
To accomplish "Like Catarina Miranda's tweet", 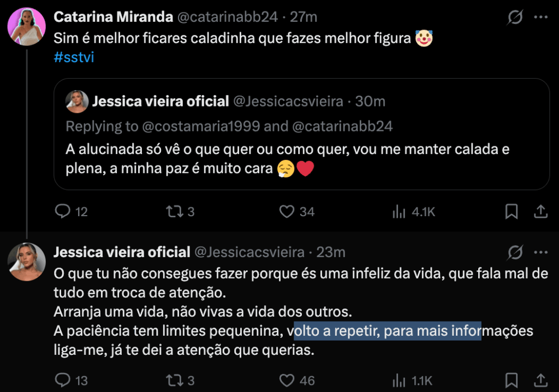I will click(x=287, y=211).
